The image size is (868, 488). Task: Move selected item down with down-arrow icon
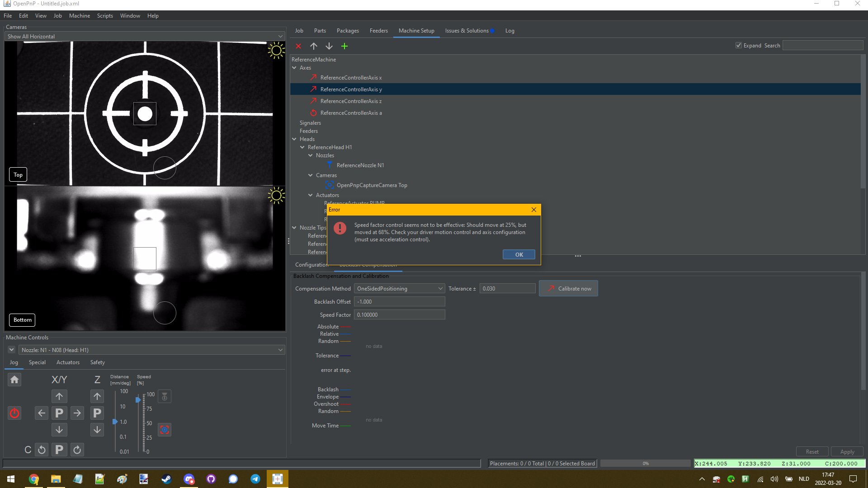pyautogui.click(x=329, y=46)
